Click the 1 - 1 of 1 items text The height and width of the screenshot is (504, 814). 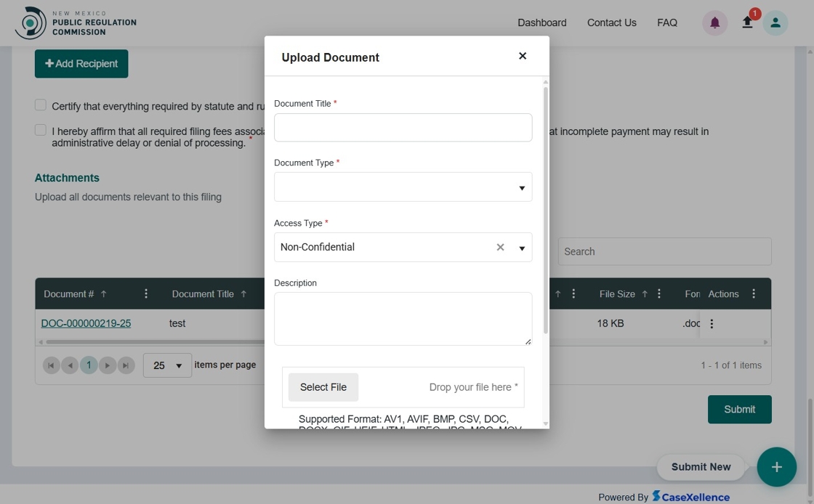click(731, 365)
